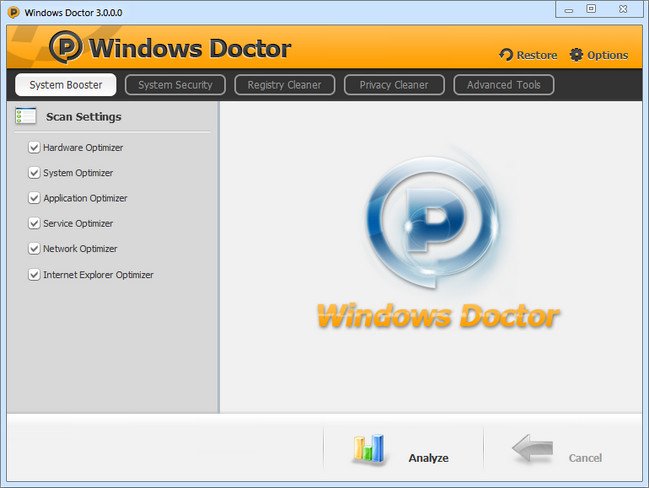Click the Cancel back arrow icon
Viewport: 649px width, 488px height.
531,450
